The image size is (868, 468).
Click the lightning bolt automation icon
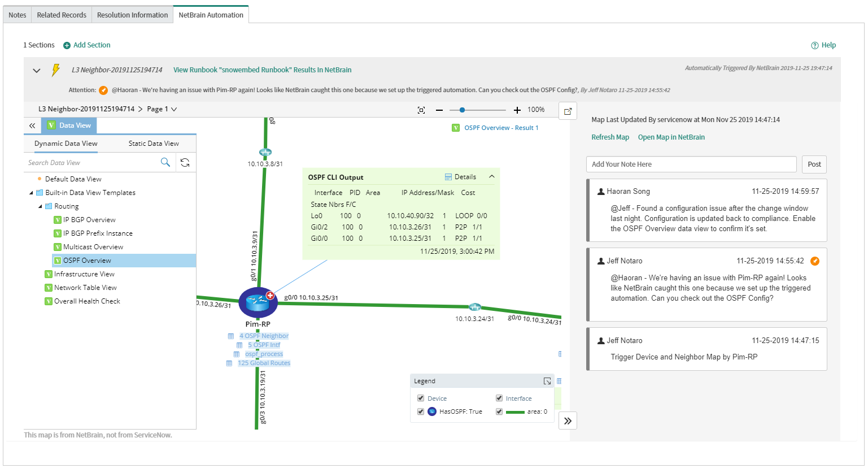pos(55,70)
